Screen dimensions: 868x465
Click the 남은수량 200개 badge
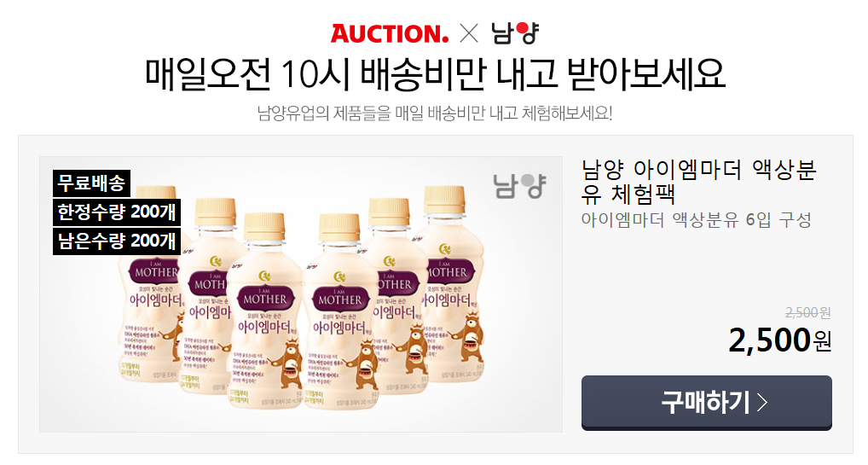117,241
